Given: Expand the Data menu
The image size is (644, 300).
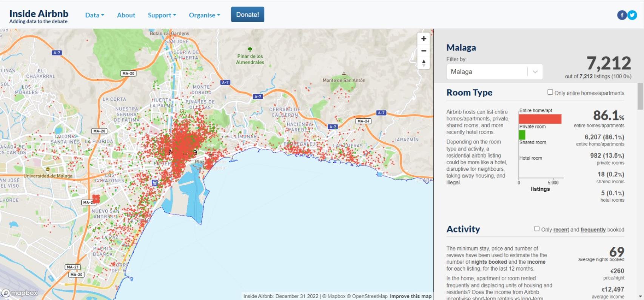Looking at the screenshot, I should pos(94,15).
